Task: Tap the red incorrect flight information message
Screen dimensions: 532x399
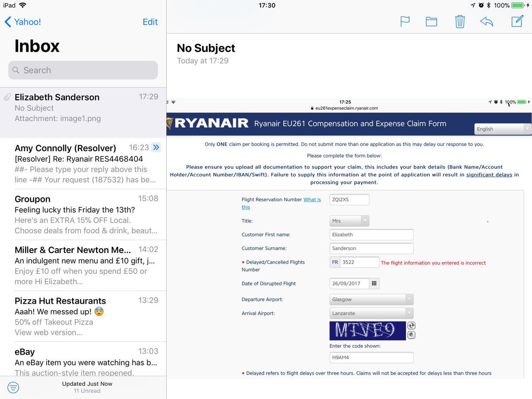Action: (x=433, y=263)
